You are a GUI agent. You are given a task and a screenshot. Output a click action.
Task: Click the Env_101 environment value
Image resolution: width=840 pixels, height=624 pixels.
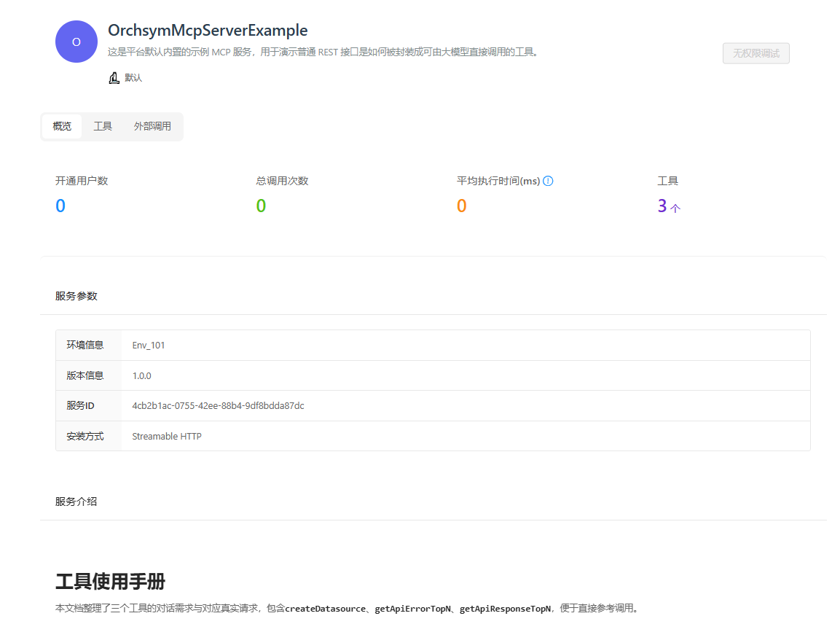[x=149, y=346]
